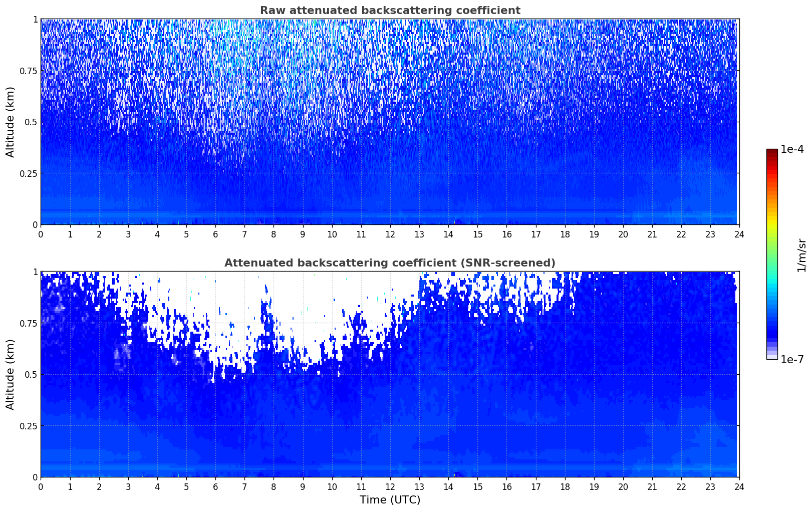Click the "11" hour tick under the SNR-screened plot
The image size is (812, 511).
(361, 486)
